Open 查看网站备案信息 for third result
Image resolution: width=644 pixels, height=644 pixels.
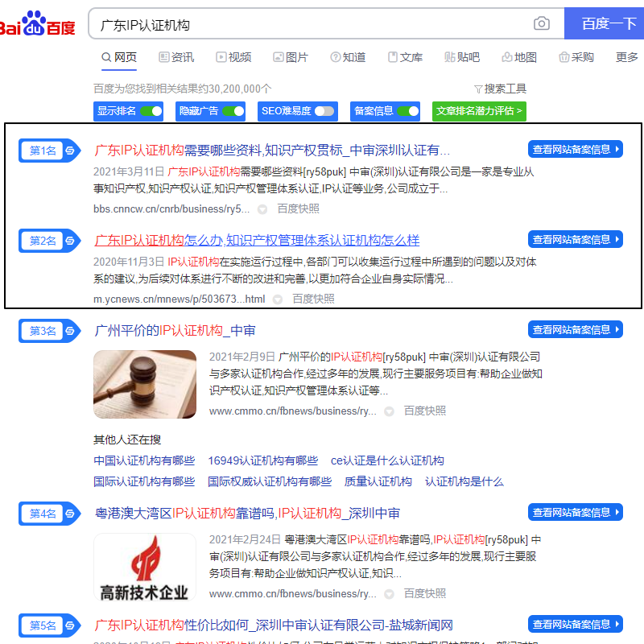click(x=576, y=329)
